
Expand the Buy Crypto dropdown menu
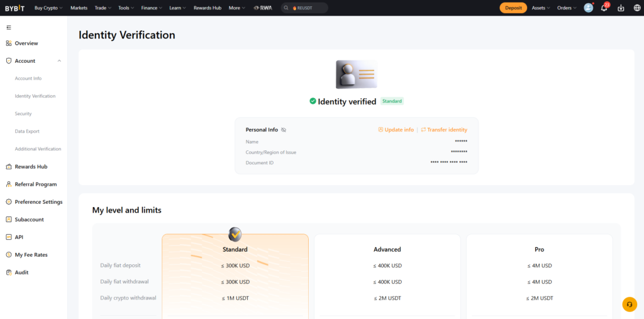[x=48, y=8]
